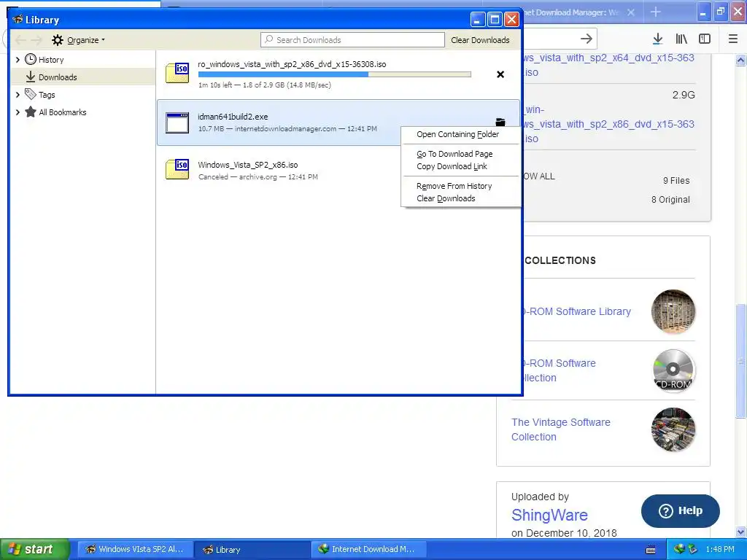Click the on-screen keyboard tray icon
The width and height of the screenshot is (747, 560).
650,550
